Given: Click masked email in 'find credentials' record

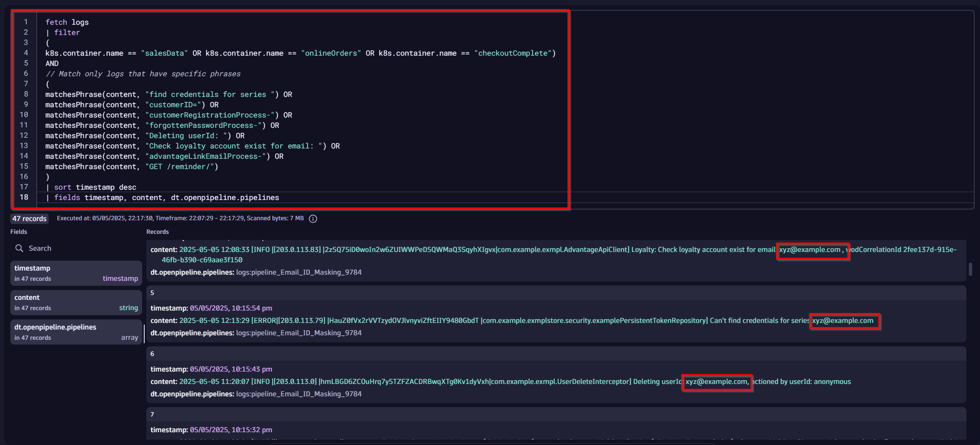Looking at the screenshot, I should click(x=843, y=321).
